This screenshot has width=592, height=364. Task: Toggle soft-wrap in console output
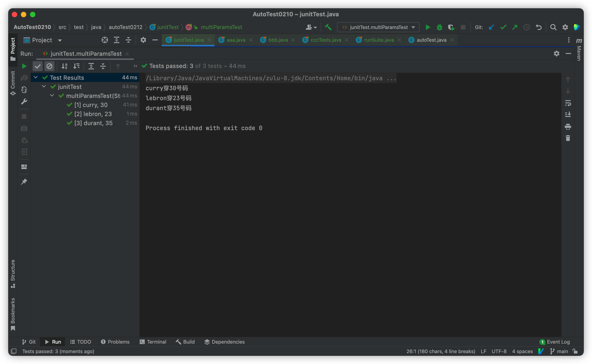click(x=568, y=103)
